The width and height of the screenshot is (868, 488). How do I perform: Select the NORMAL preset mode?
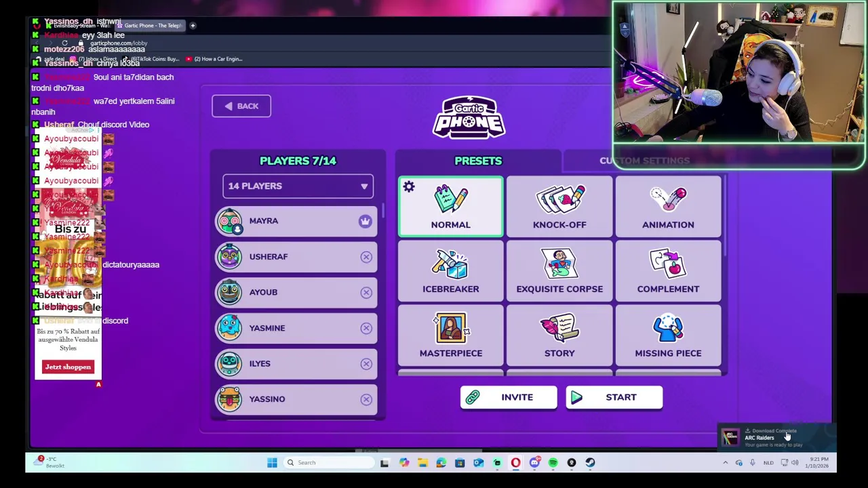(x=451, y=207)
